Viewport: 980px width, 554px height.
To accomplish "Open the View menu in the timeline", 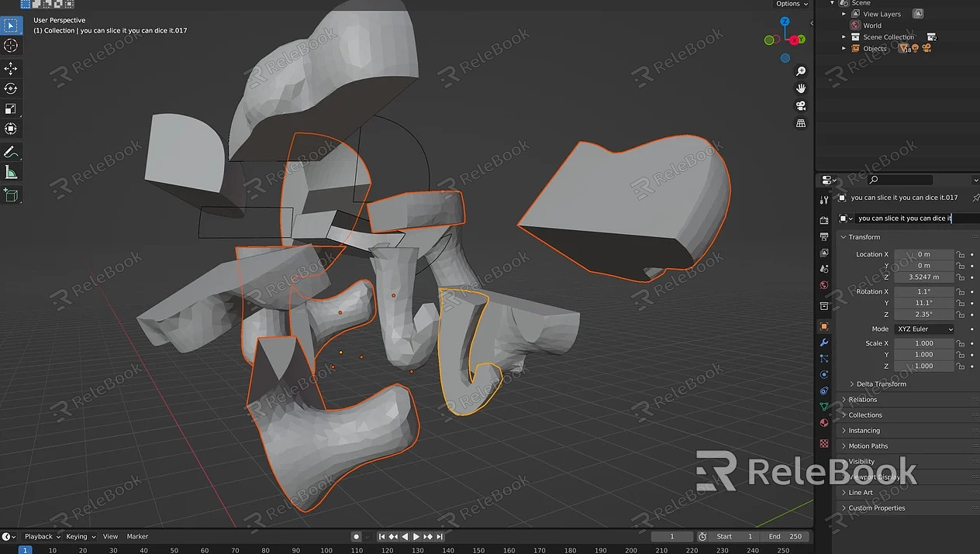I will (110, 536).
